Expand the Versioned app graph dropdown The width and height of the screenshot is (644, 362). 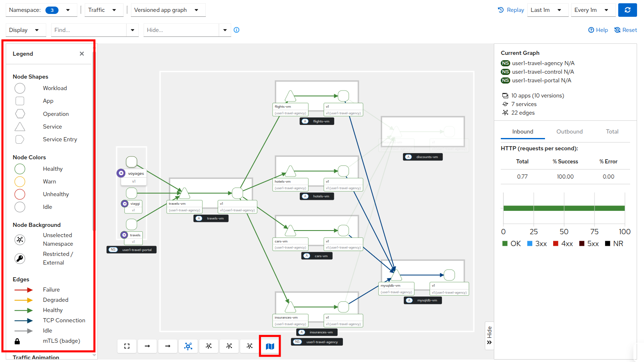pos(168,10)
